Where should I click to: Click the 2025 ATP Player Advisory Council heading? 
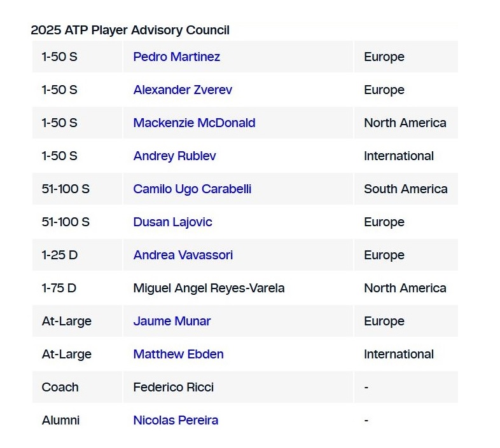pos(130,30)
